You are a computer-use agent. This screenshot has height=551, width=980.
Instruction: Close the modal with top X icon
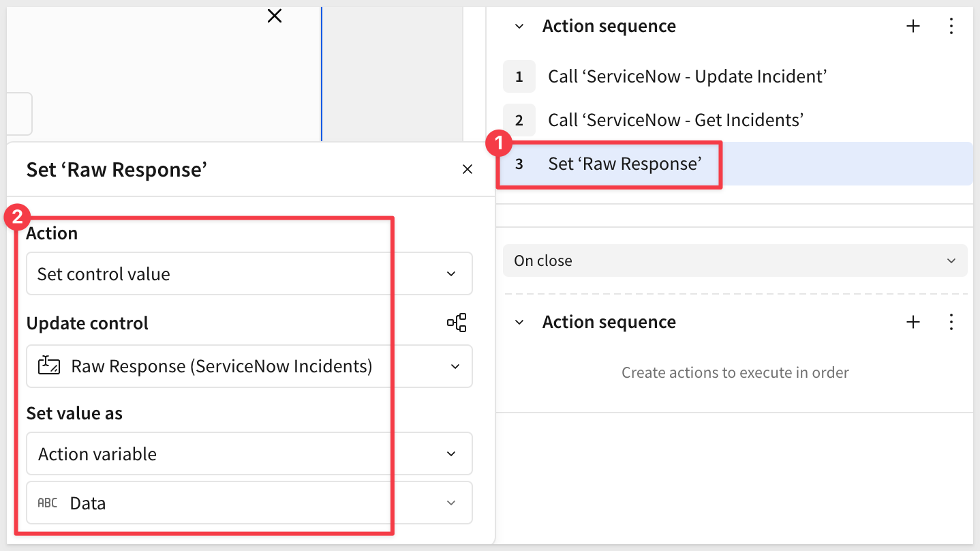[x=275, y=16]
